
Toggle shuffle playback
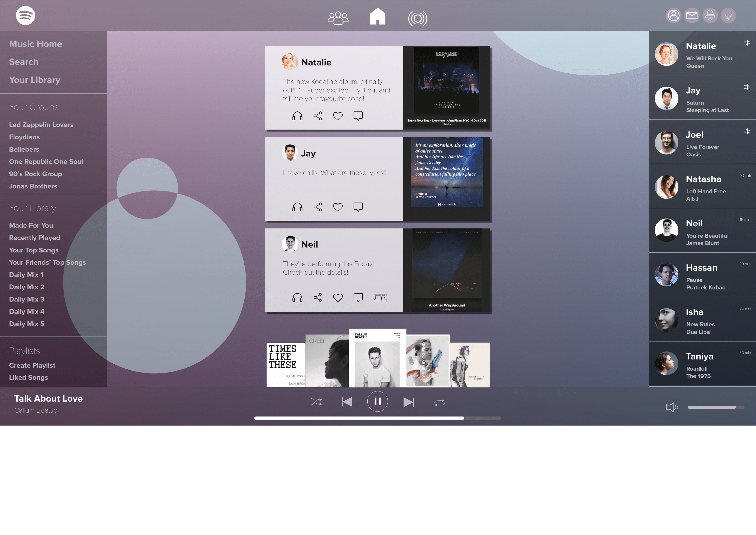click(x=316, y=402)
